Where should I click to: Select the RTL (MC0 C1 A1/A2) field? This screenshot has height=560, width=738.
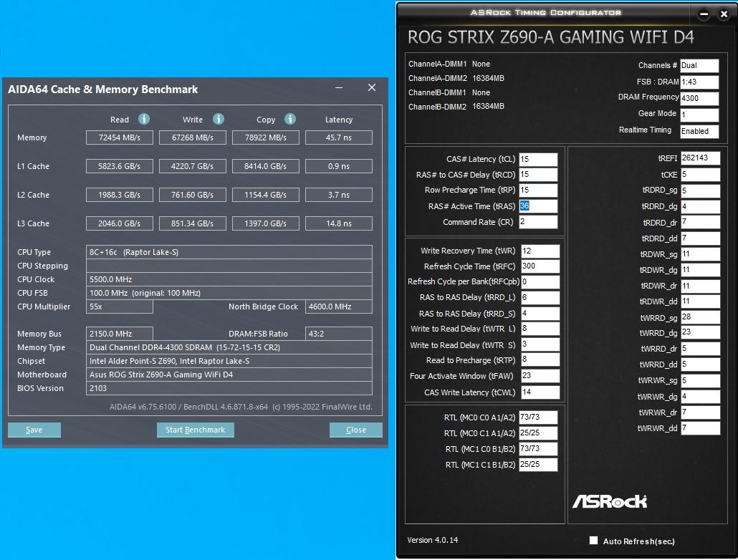click(538, 433)
